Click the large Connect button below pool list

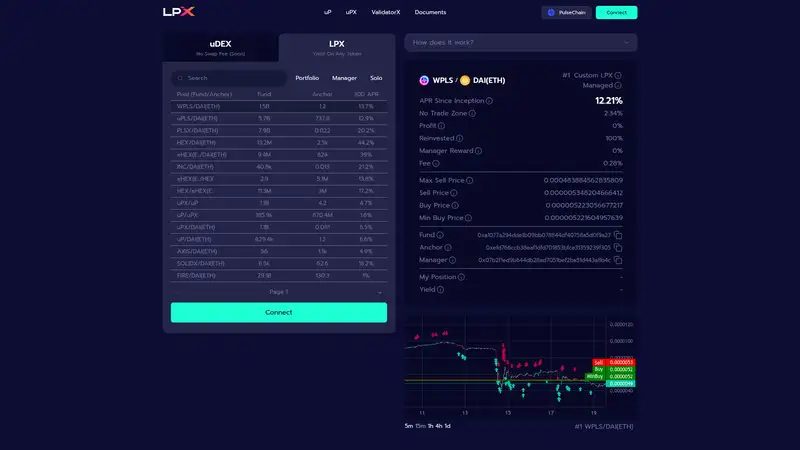(279, 312)
